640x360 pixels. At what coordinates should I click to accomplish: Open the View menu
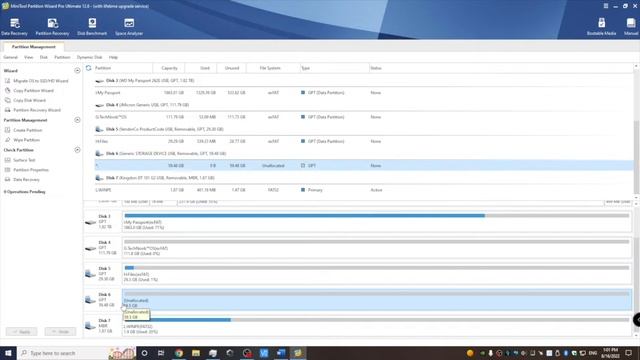click(29, 57)
